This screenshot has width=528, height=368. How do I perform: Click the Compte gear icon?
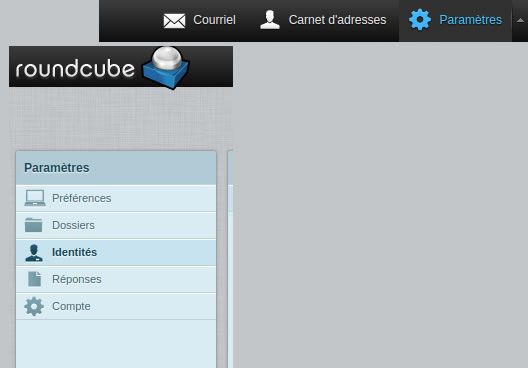point(34,306)
